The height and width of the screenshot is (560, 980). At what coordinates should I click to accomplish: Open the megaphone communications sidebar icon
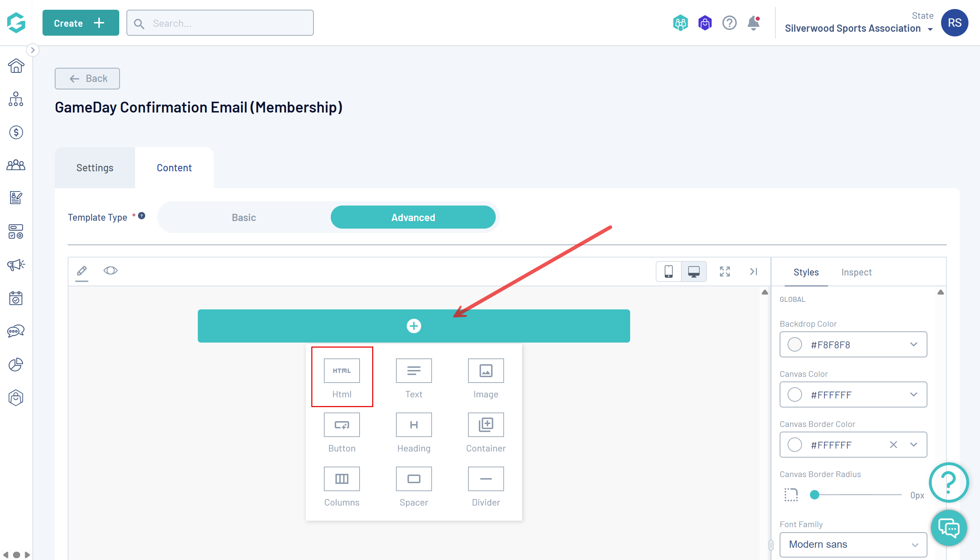click(x=16, y=265)
